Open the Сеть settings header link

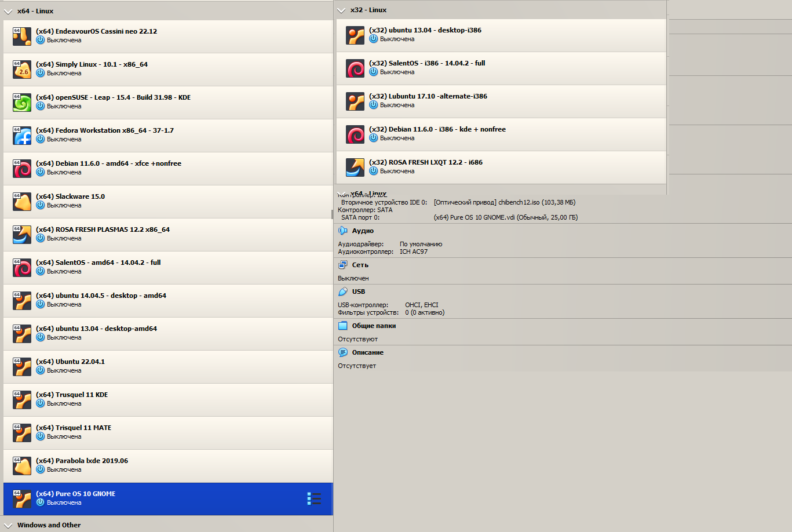coord(360,265)
